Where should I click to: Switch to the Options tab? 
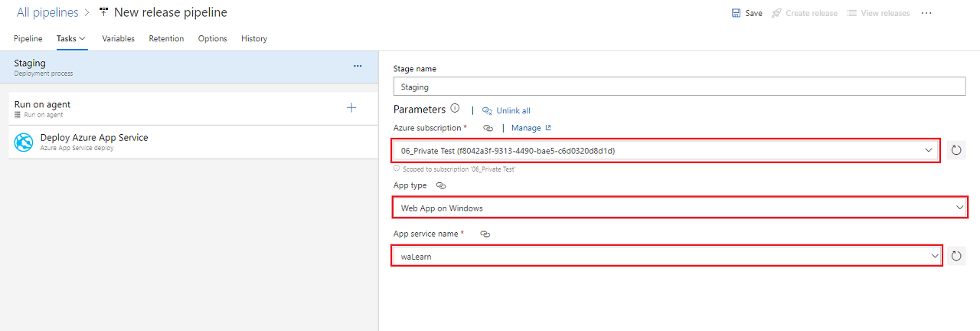pyautogui.click(x=213, y=38)
